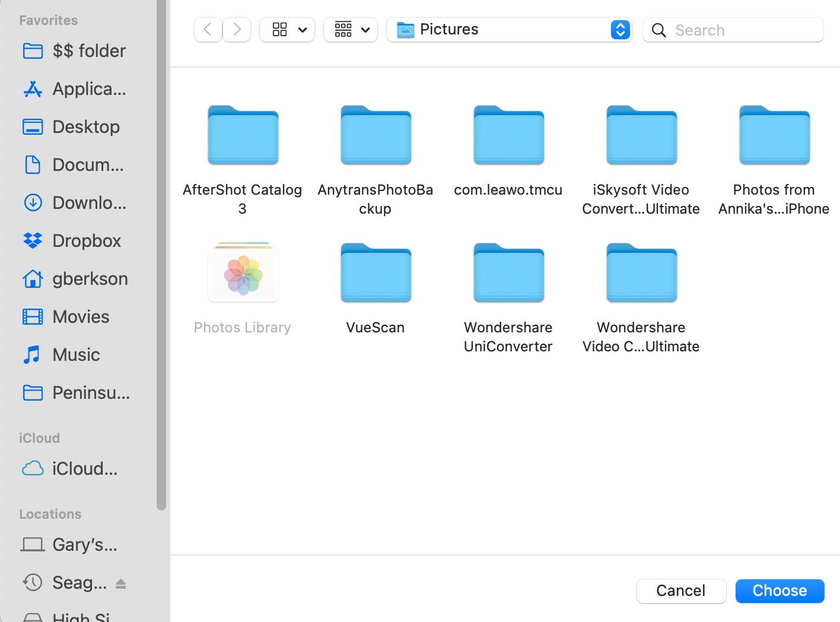Go to Desktop in Favorites
This screenshot has width=840, height=622.
71,127
